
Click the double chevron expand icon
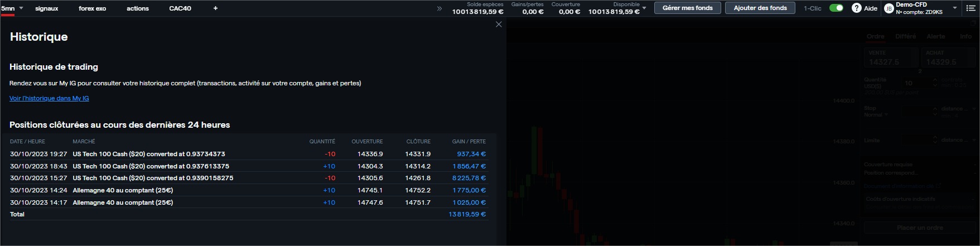440,8
